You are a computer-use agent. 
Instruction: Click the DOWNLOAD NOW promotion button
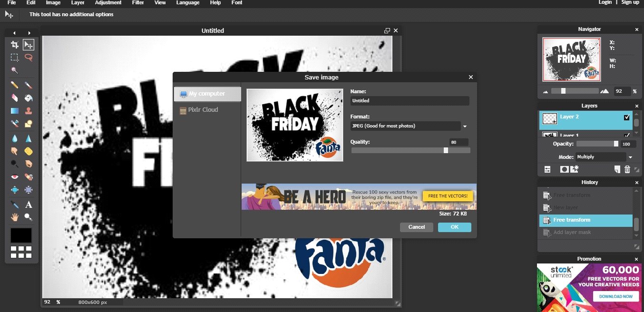(x=616, y=296)
